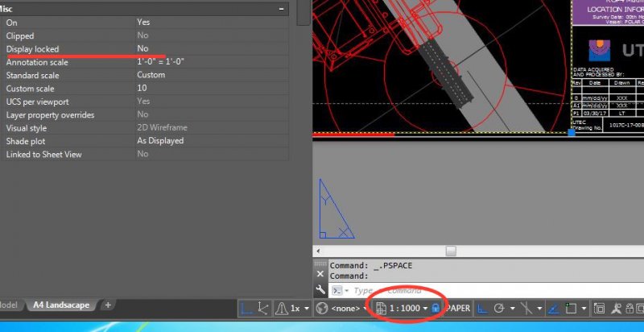Image resolution: width=644 pixels, height=332 pixels.
Task: Open the 1x annotation dropdown arrow
Action: tap(307, 309)
